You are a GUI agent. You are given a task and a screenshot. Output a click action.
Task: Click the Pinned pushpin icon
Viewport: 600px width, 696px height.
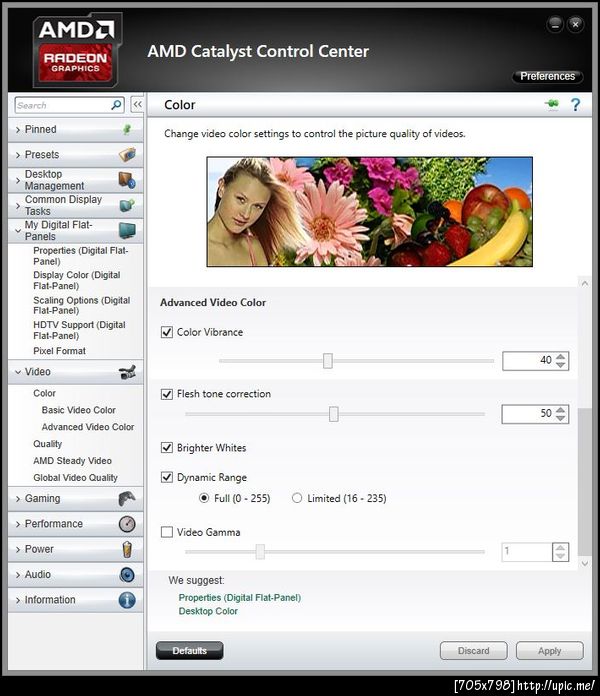pos(127,129)
